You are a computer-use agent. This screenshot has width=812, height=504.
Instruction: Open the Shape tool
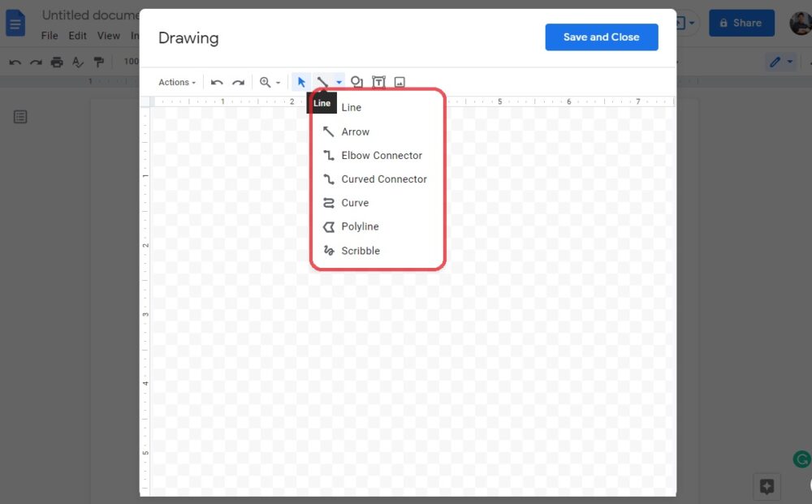click(x=357, y=81)
